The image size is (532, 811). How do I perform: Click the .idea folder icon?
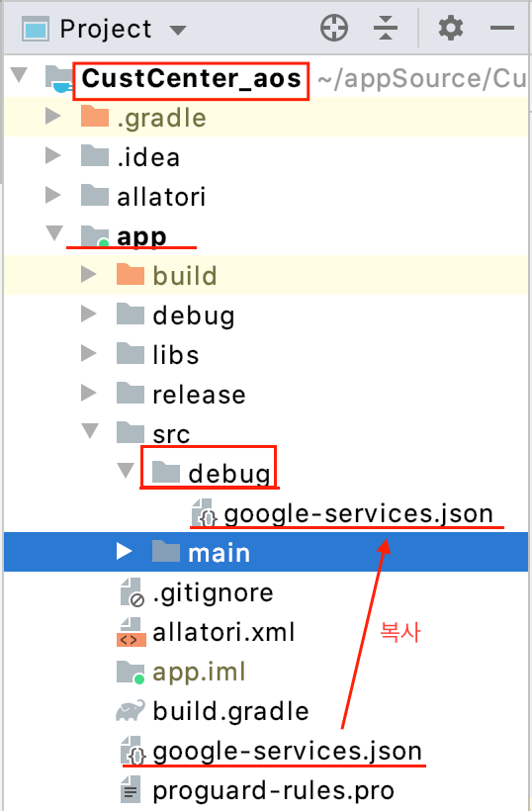(95, 155)
